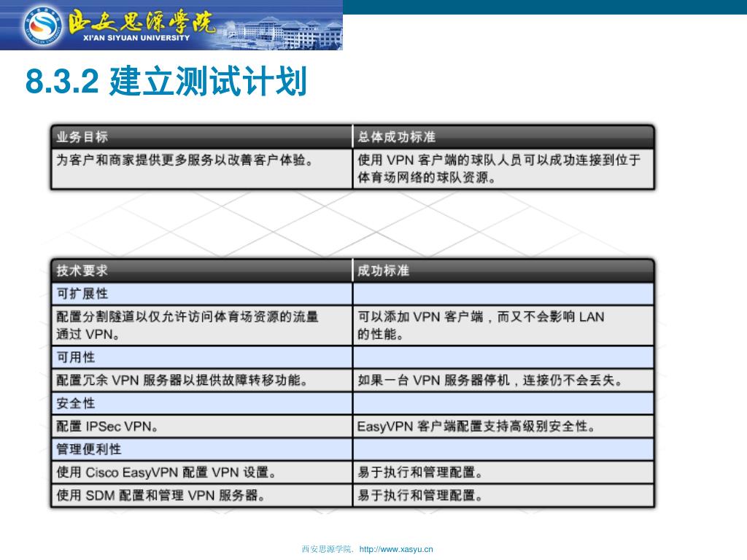The width and height of the screenshot is (747, 560).
Task: Select the 安全性 section row
Action: click(x=352, y=403)
